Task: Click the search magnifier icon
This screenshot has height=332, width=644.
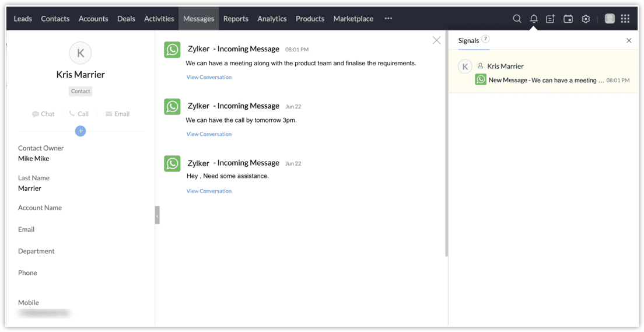Action: click(x=517, y=19)
